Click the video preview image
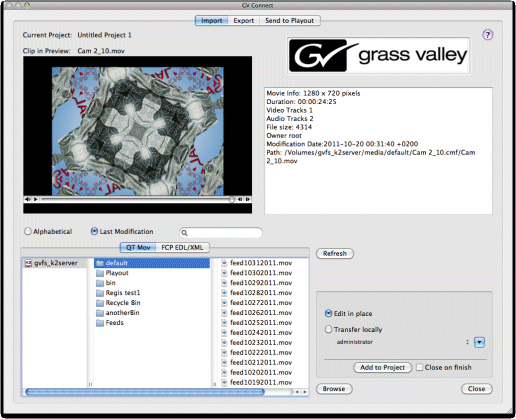Viewport: 516px width, 419px height. click(x=138, y=131)
